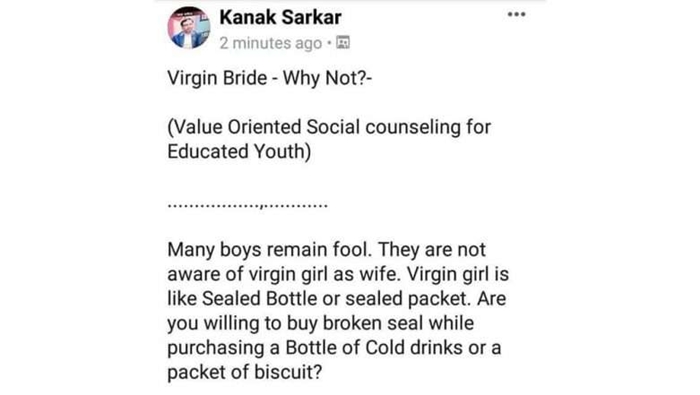
Task: Click the "packet of biscuit?" text line
Action: (245, 372)
